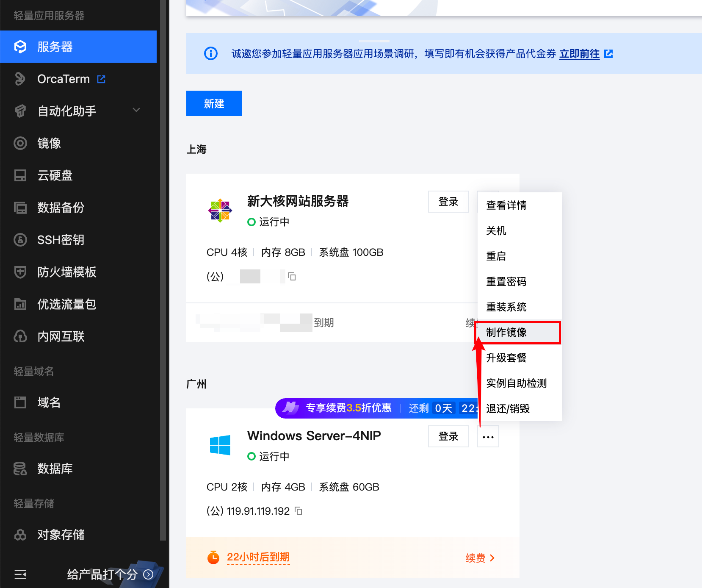Click the 镜像 sidebar icon
Screen dimensions: 702x588
click(20, 143)
